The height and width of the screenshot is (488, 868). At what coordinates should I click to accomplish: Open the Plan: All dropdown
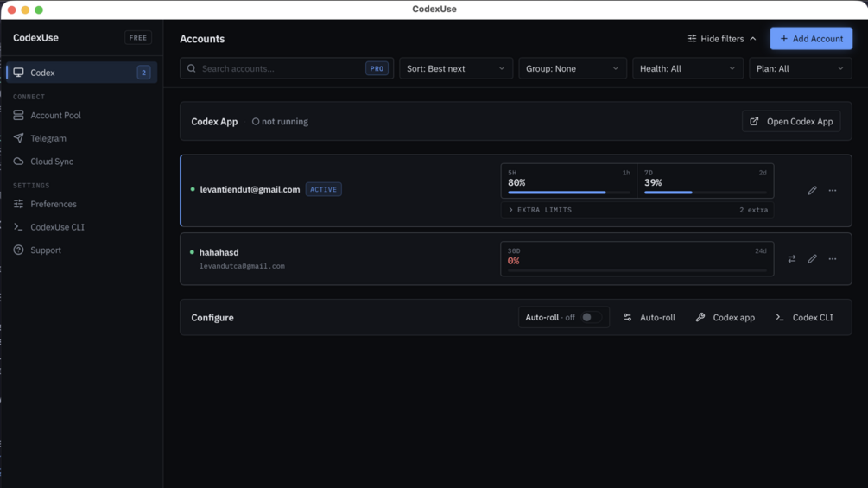coord(801,68)
